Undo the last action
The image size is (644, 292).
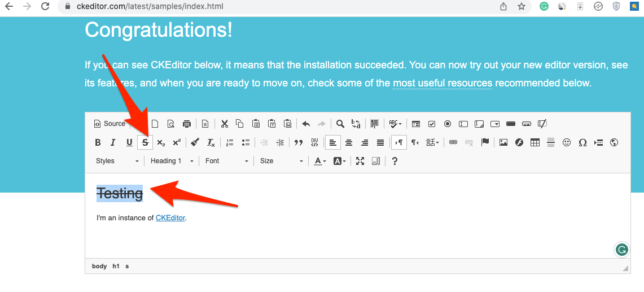(306, 123)
